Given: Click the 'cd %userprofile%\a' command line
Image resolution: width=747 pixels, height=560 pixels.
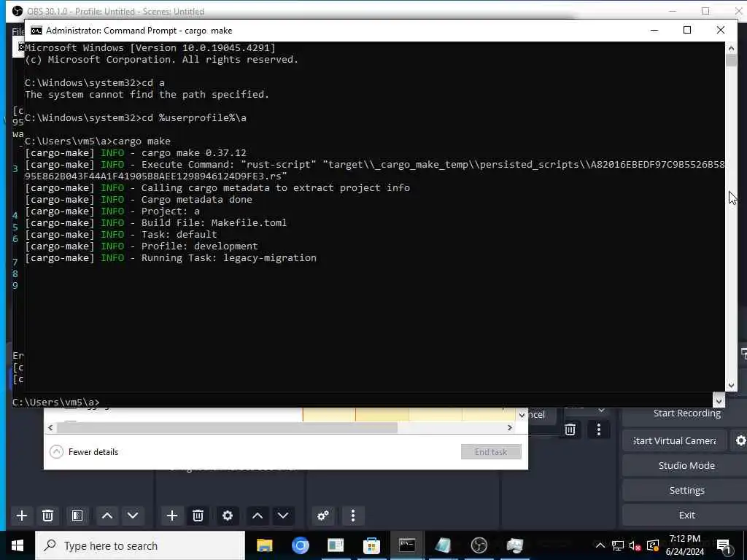Looking at the screenshot, I should pyautogui.click(x=136, y=117).
